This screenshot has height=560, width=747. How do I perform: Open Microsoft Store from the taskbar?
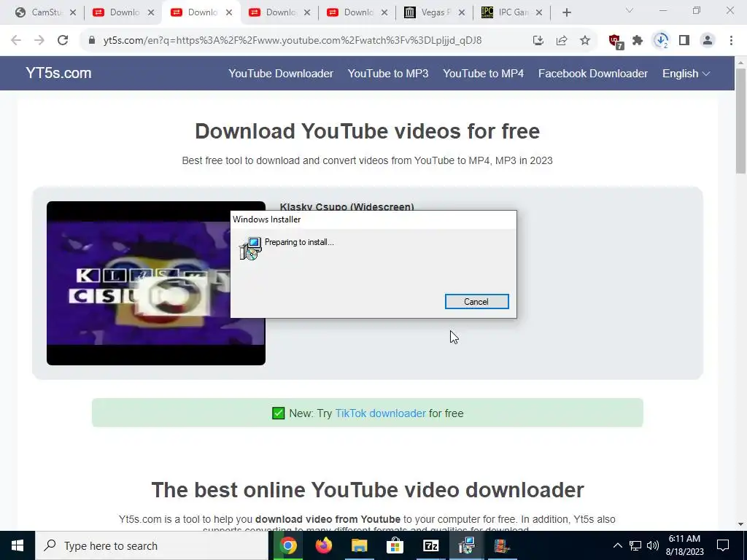pos(395,545)
